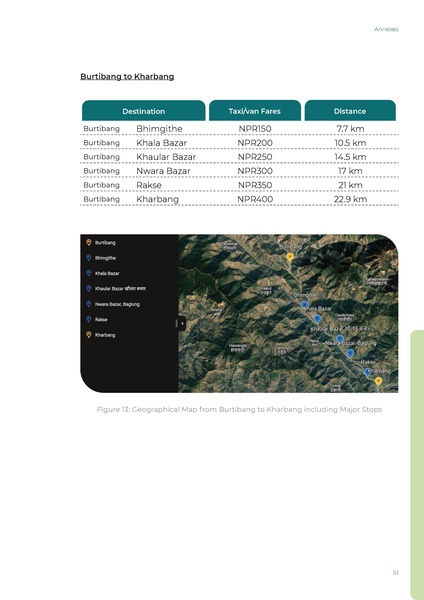Select Khala Bazar entry in the map sidebar list
Image resolution: width=424 pixels, height=600 pixels.
pyautogui.click(x=107, y=273)
